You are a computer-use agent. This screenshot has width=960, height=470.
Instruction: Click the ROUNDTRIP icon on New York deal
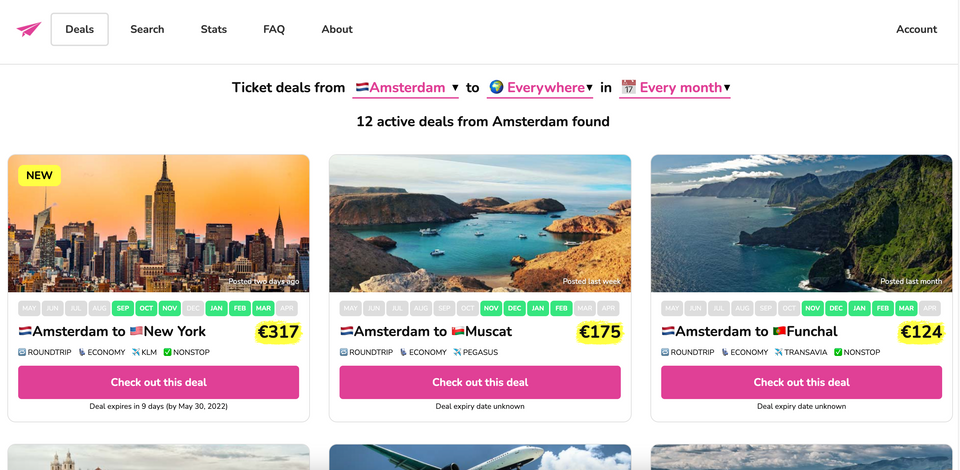pos(22,352)
